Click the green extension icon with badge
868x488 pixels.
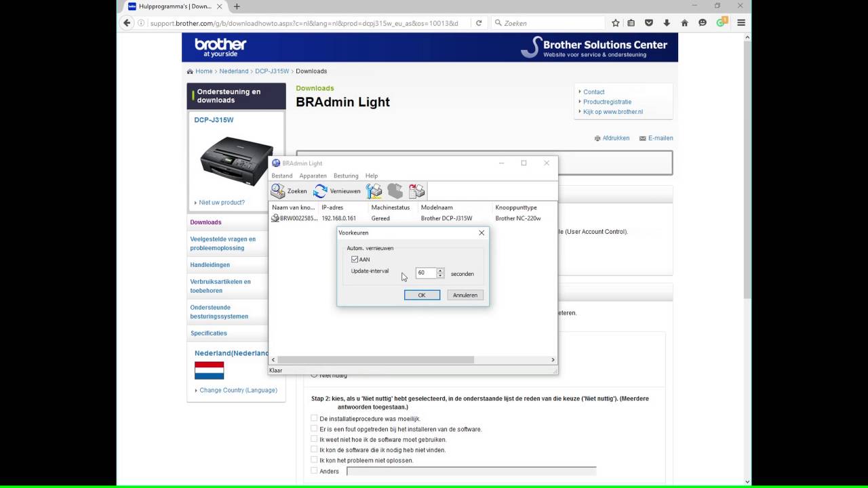pyautogui.click(x=722, y=22)
